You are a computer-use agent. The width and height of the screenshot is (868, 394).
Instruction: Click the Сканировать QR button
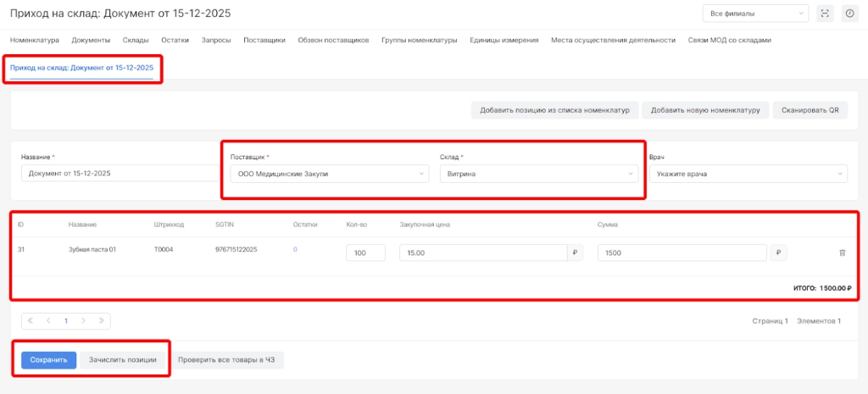(x=810, y=110)
